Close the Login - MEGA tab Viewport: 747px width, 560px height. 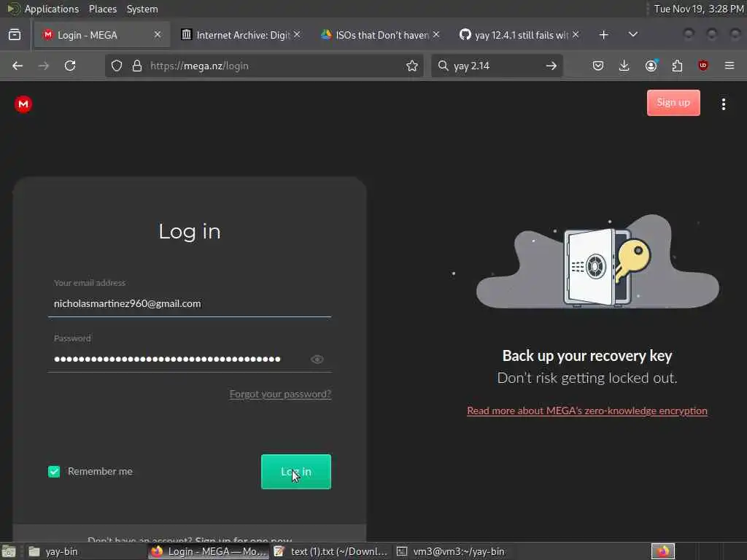pos(158,35)
